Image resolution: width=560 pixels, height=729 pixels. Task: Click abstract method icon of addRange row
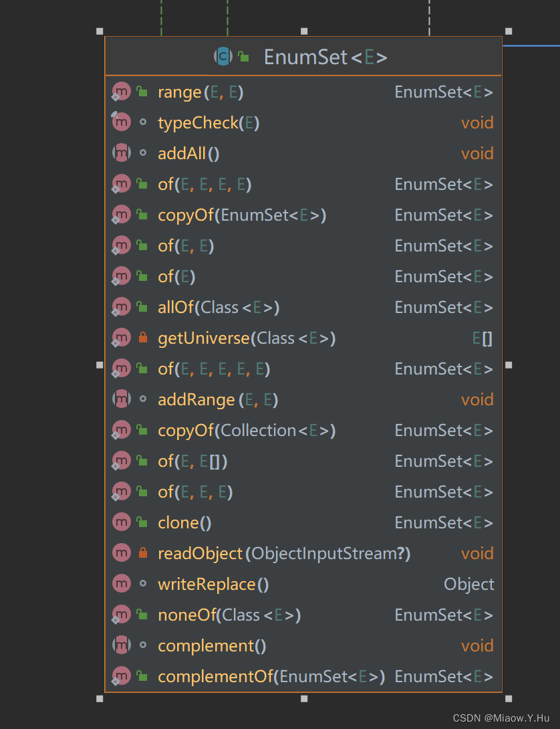tap(122, 399)
